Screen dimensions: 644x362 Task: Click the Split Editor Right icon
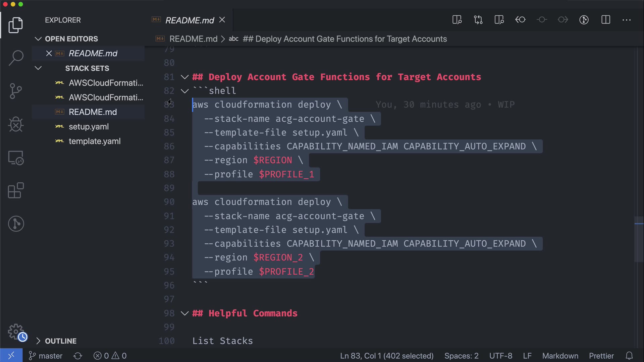(605, 20)
